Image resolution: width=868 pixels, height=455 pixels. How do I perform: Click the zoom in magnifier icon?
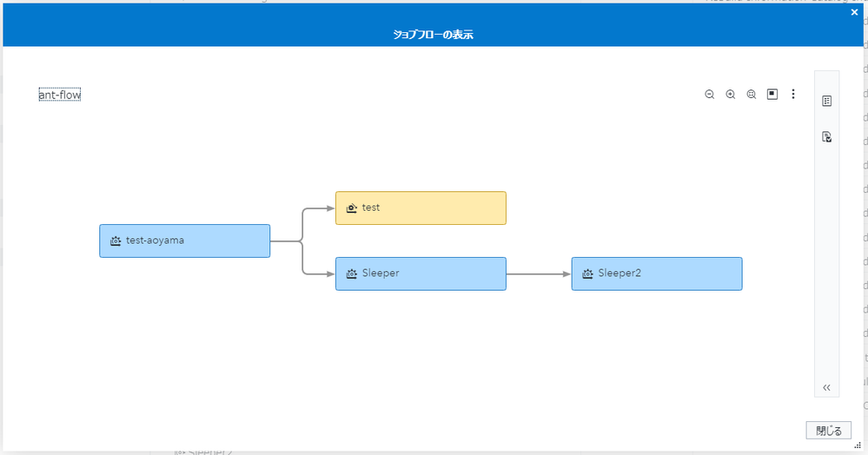tap(731, 95)
